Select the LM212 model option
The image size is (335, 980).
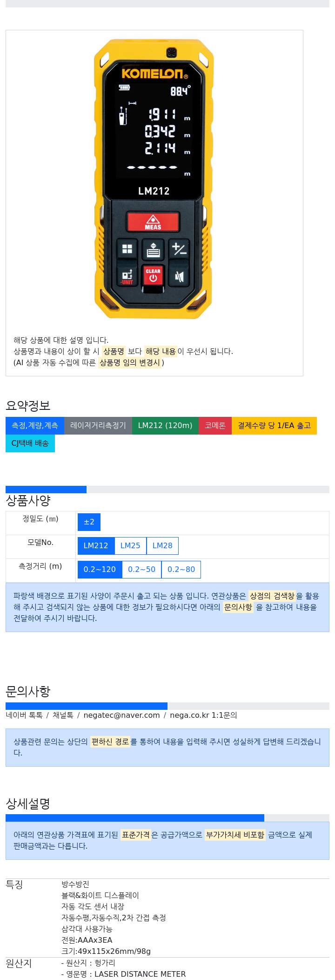coord(96,546)
